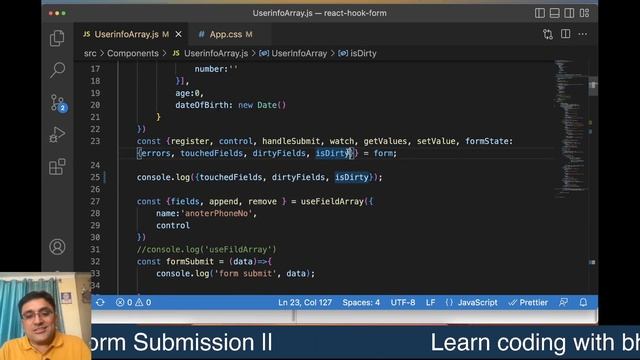Click the Synchronize Changes status bar icon
Screen dimensions: 640x360
pos(100,302)
